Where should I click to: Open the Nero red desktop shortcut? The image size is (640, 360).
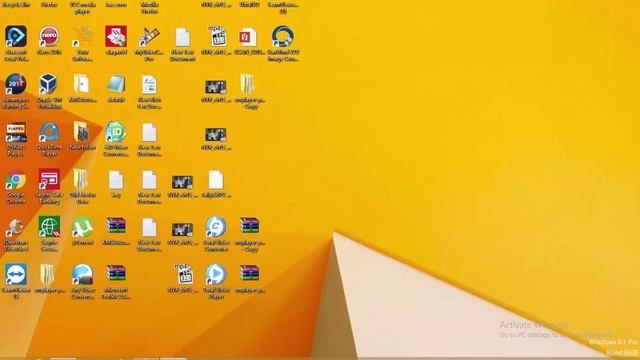49,37
